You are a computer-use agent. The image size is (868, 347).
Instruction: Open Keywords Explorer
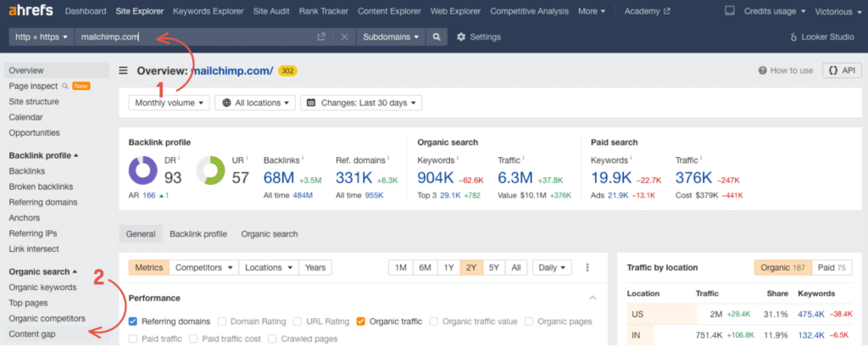(x=209, y=11)
